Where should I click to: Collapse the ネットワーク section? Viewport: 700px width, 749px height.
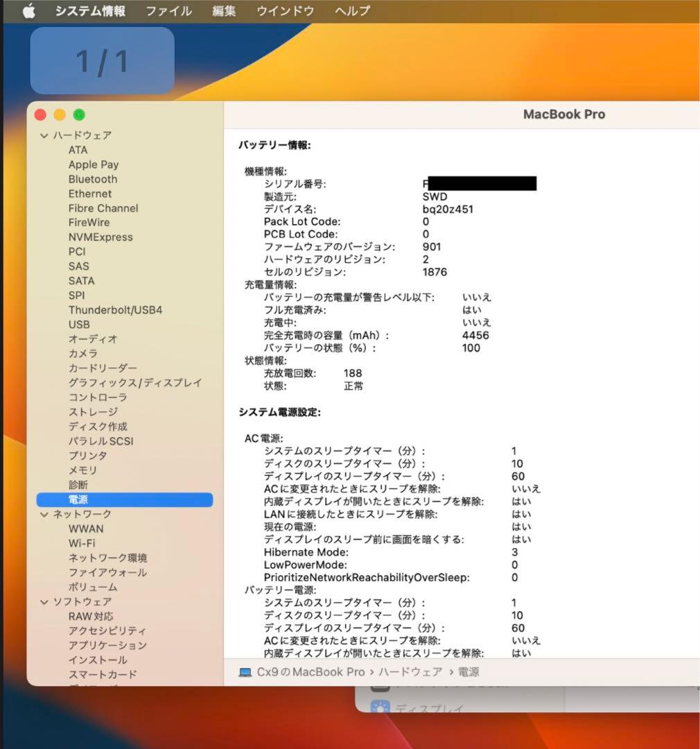tap(44, 514)
